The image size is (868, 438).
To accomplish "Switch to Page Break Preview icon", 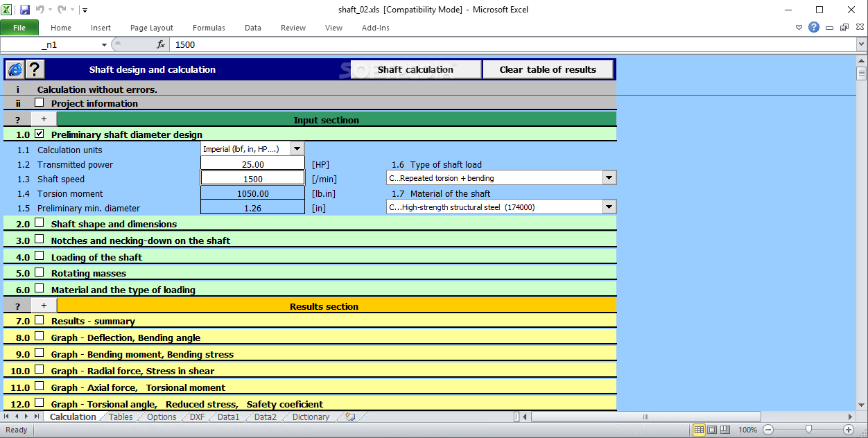I will (x=724, y=430).
